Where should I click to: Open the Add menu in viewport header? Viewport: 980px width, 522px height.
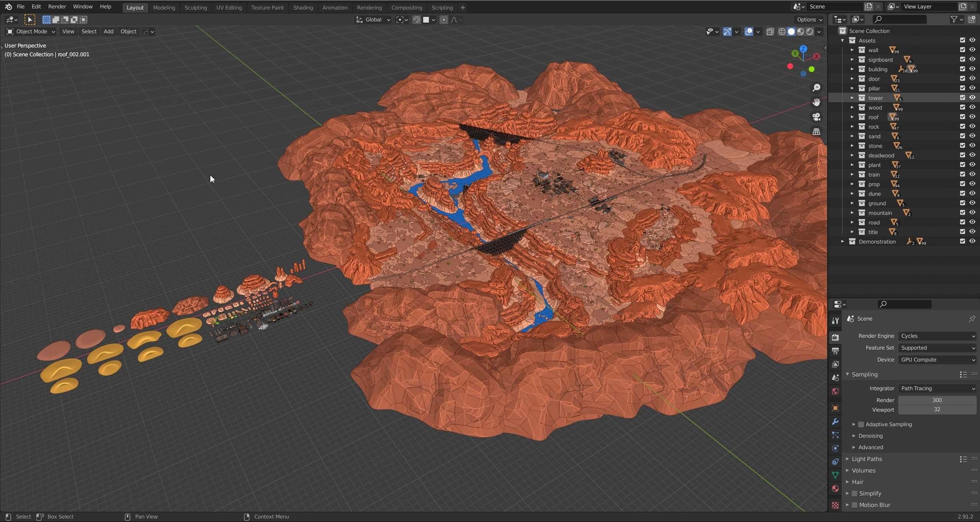[108, 31]
